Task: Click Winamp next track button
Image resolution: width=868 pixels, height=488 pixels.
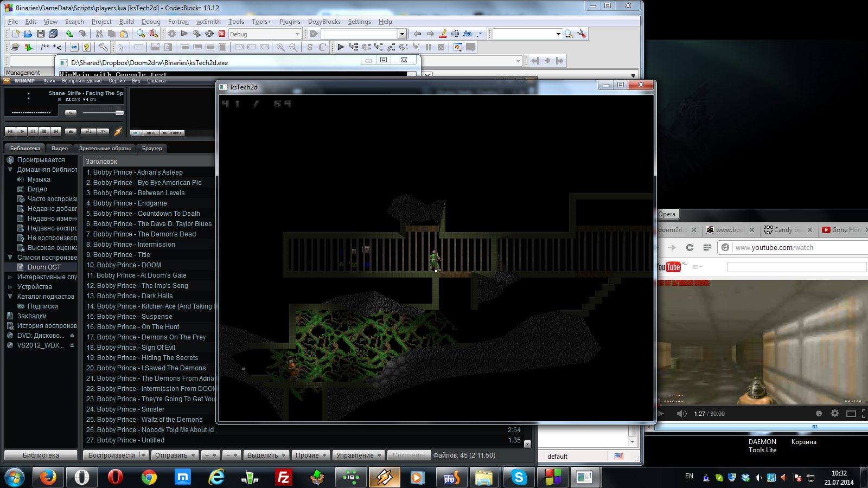Action: [x=56, y=131]
